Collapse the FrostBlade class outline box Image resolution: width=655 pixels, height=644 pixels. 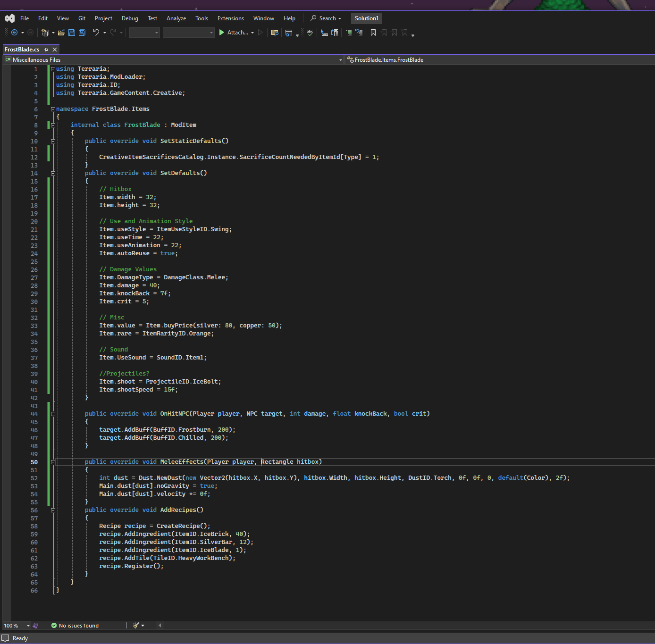click(x=53, y=125)
